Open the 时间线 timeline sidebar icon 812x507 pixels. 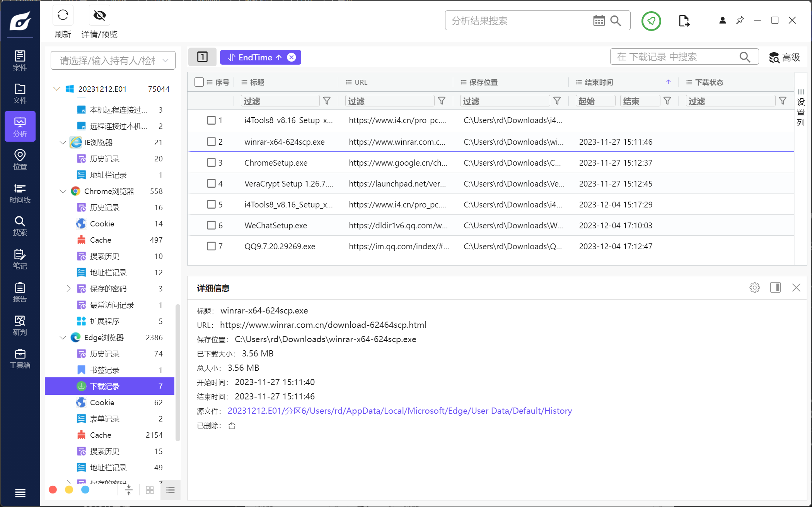click(x=20, y=193)
